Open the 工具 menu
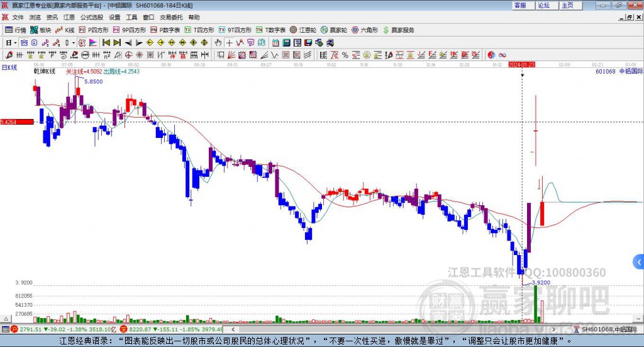This screenshot has height=347, width=644. pos(131,17)
